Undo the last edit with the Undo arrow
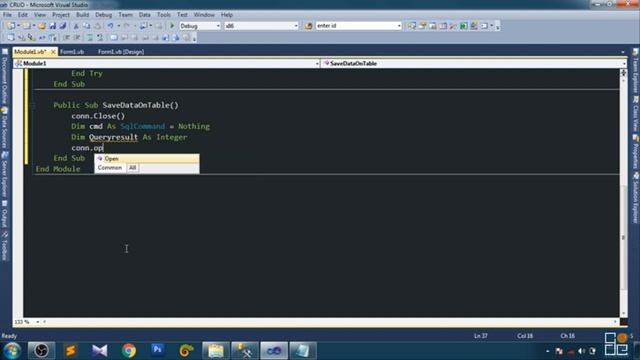 [x=110, y=26]
